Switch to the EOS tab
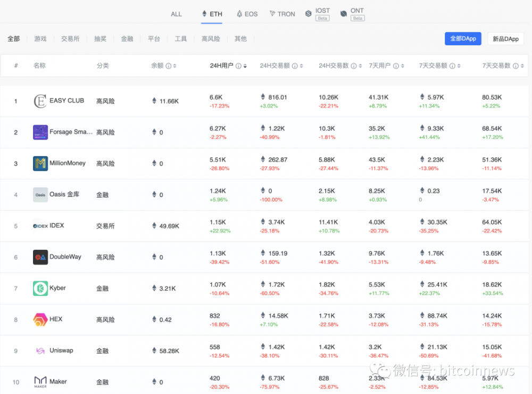The width and height of the screenshot is (532, 394). (247, 14)
